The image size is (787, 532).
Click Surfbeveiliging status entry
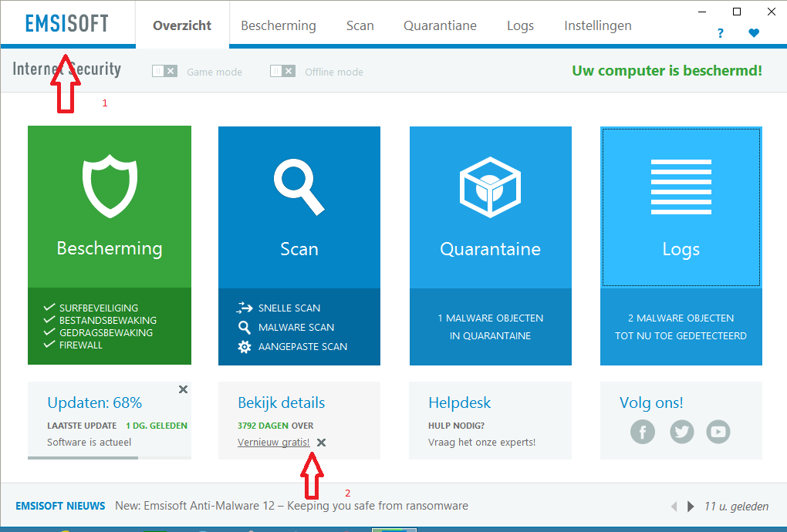(x=99, y=308)
